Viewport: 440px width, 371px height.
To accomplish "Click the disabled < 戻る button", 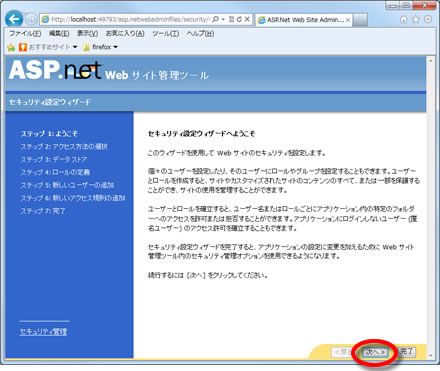I will [x=342, y=352].
